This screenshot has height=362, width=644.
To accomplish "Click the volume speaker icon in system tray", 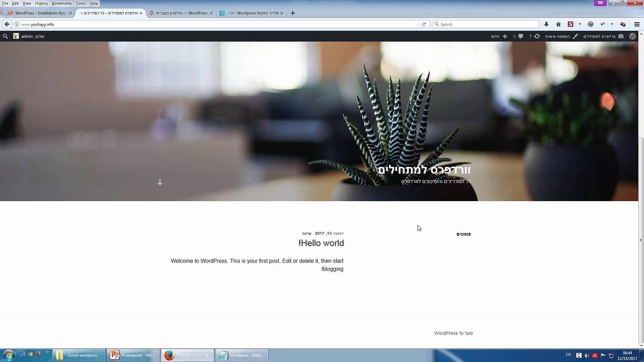I will click(587, 355).
